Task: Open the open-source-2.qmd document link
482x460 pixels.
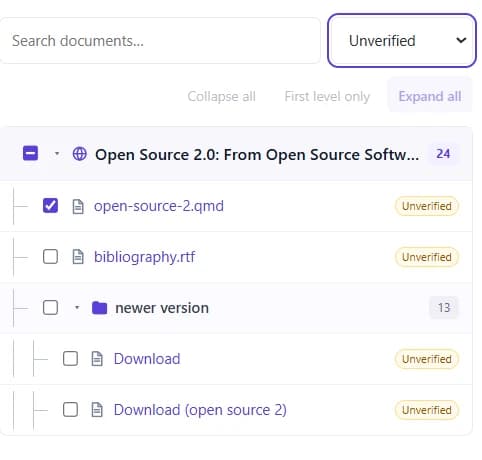Action: (x=159, y=206)
